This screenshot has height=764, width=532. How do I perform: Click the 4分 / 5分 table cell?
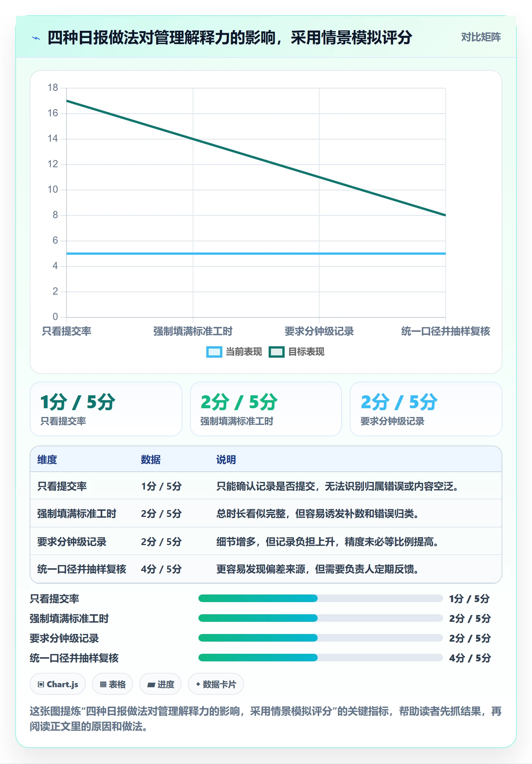click(x=161, y=569)
